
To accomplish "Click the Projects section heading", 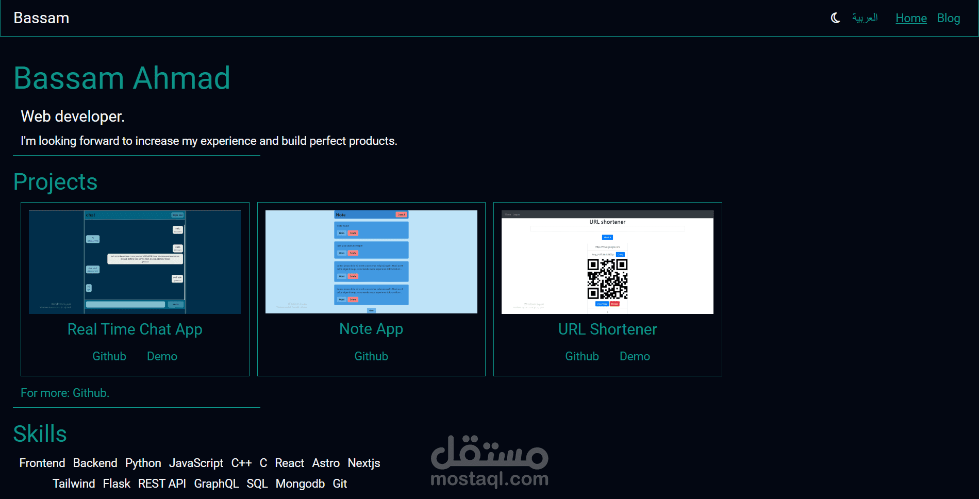I will [55, 182].
